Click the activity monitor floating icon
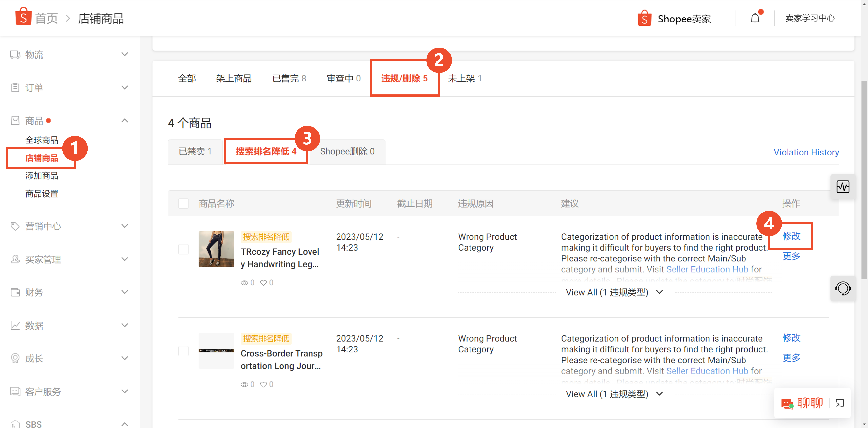Screen dimensions: 868x428 tap(843, 187)
